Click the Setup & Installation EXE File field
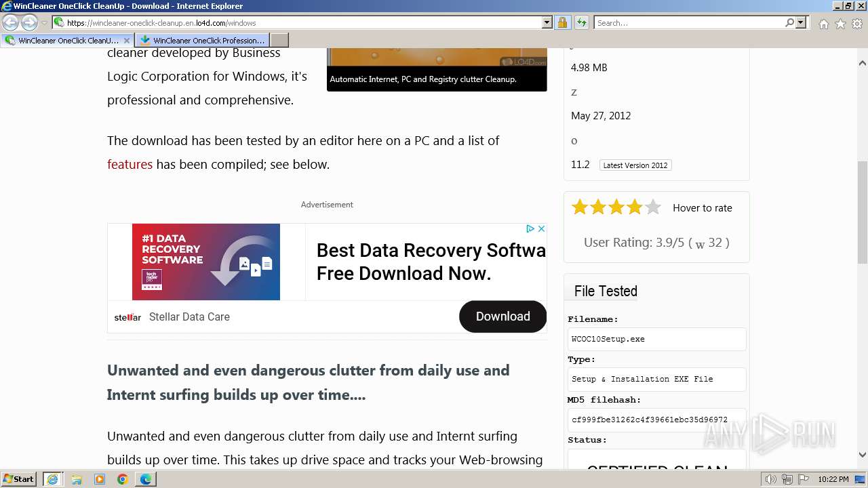 pyautogui.click(x=656, y=379)
